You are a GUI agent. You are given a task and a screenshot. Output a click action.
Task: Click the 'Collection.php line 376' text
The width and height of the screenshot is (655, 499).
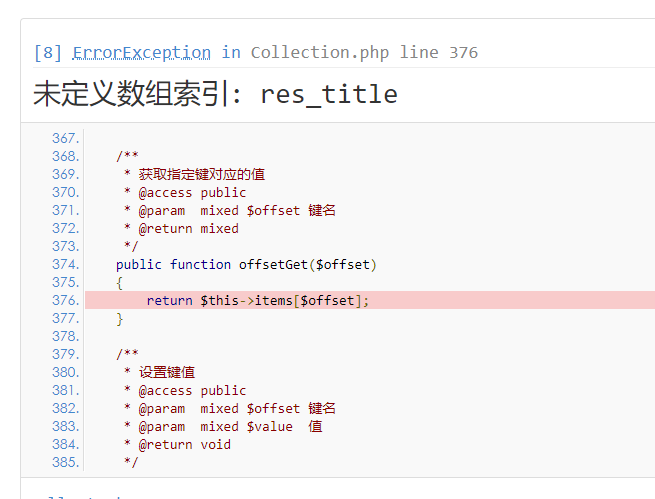point(364,52)
